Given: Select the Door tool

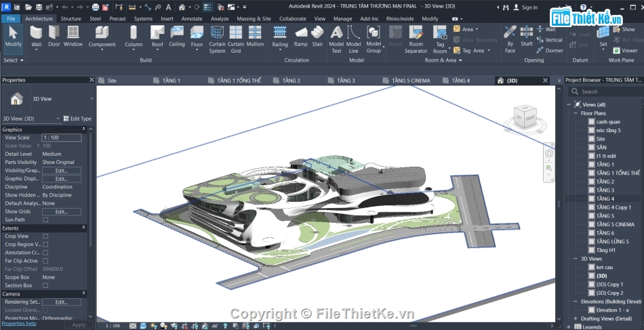Looking at the screenshot, I should coord(54,36).
